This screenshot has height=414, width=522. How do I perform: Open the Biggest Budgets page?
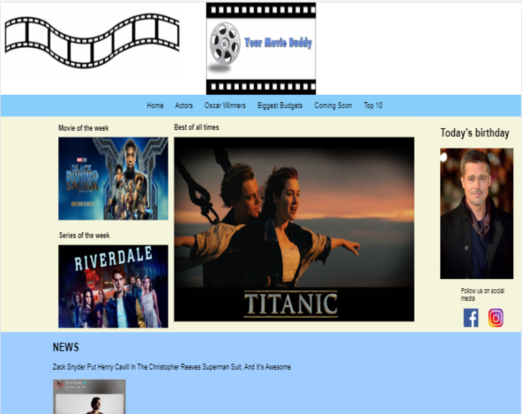coord(280,106)
